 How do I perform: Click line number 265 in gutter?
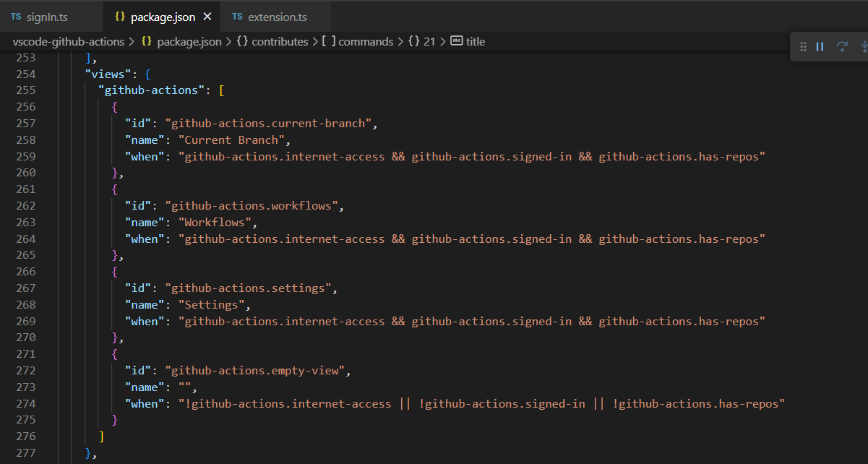25,255
